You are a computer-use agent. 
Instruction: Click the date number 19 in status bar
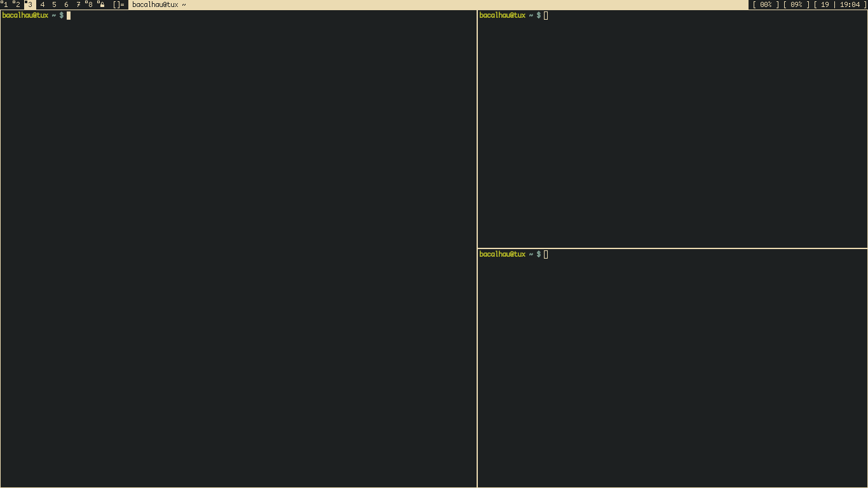coord(825,4)
